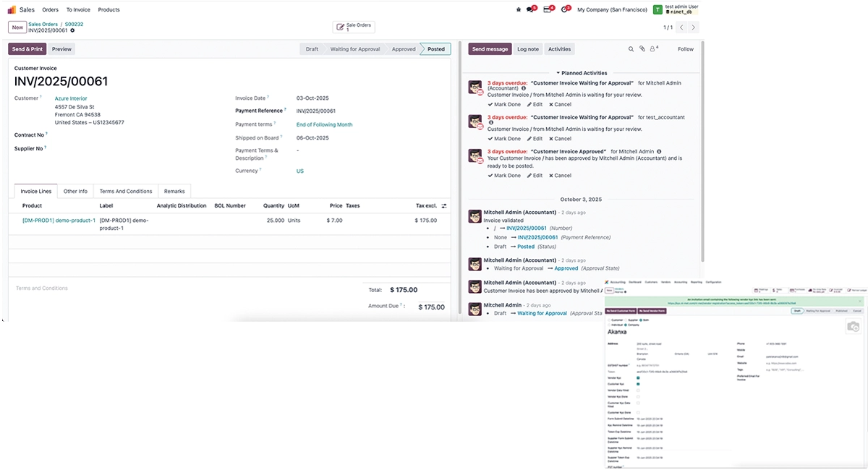Uncheck the Customer Kyc checkbox
This screenshot has height=470, width=868.
tap(637, 384)
